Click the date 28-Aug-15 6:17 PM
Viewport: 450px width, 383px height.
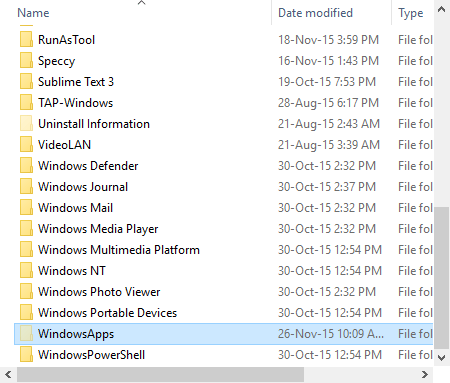coord(329,103)
